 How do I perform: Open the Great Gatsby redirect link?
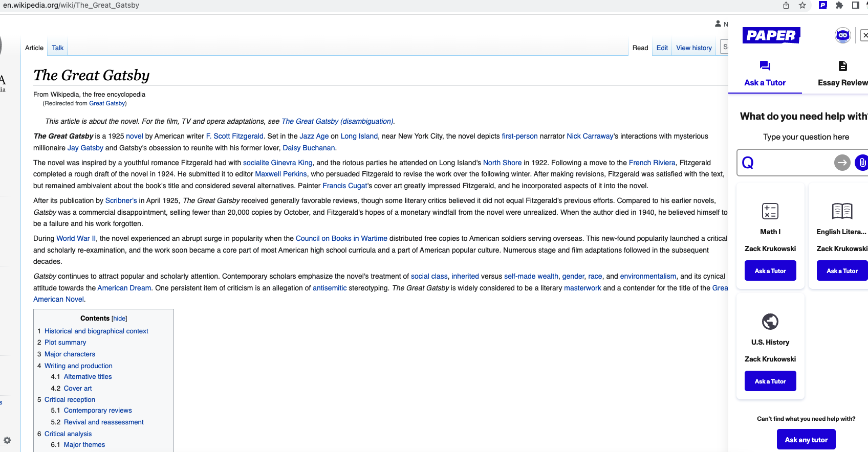click(x=107, y=103)
